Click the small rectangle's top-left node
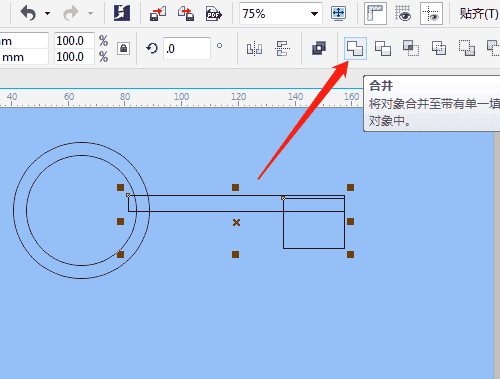500x379 pixels. pyautogui.click(x=283, y=198)
